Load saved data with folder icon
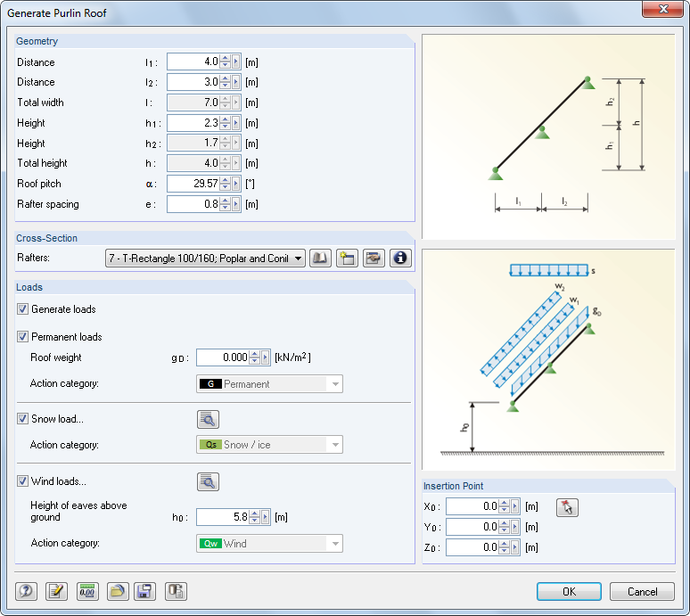 coord(118,591)
